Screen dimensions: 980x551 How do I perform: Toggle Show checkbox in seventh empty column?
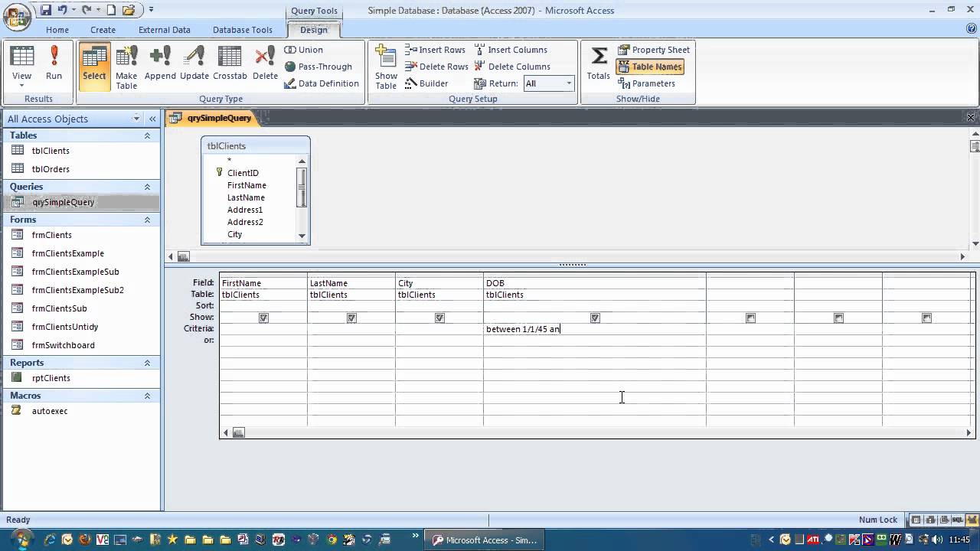pyautogui.click(x=926, y=318)
